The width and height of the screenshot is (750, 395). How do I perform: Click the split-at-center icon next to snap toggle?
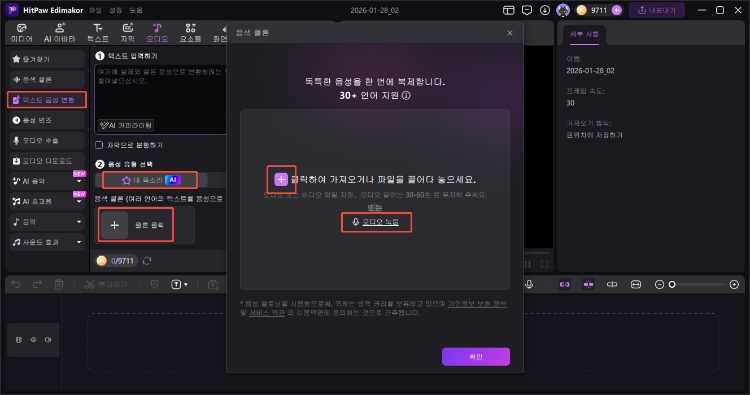click(x=612, y=285)
